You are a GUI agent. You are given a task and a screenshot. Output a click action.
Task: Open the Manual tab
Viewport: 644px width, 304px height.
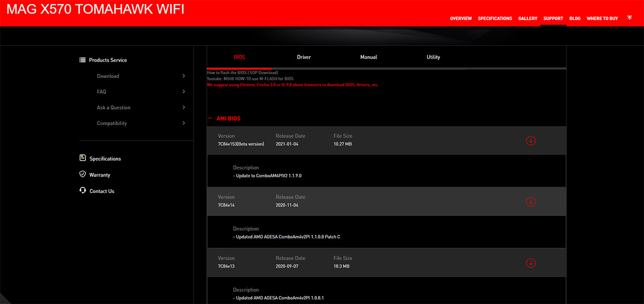coord(369,57)
